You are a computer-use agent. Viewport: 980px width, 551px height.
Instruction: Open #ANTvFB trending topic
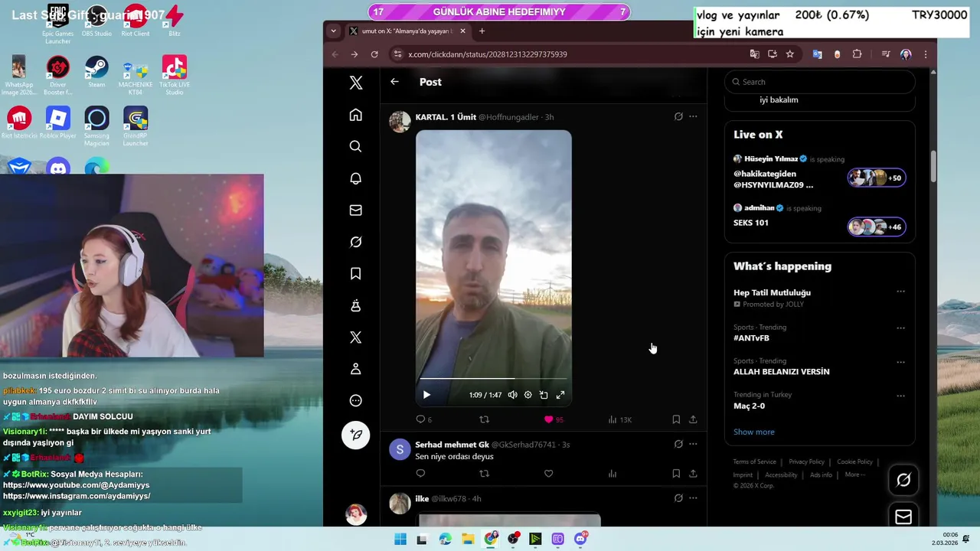751,337
